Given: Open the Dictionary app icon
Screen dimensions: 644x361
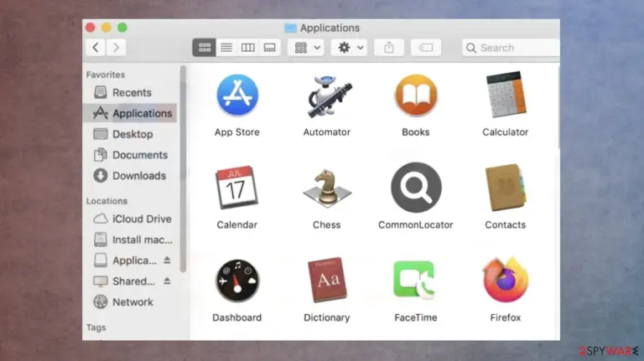Looking at the screenshot, I should click(x=327, y=281).
